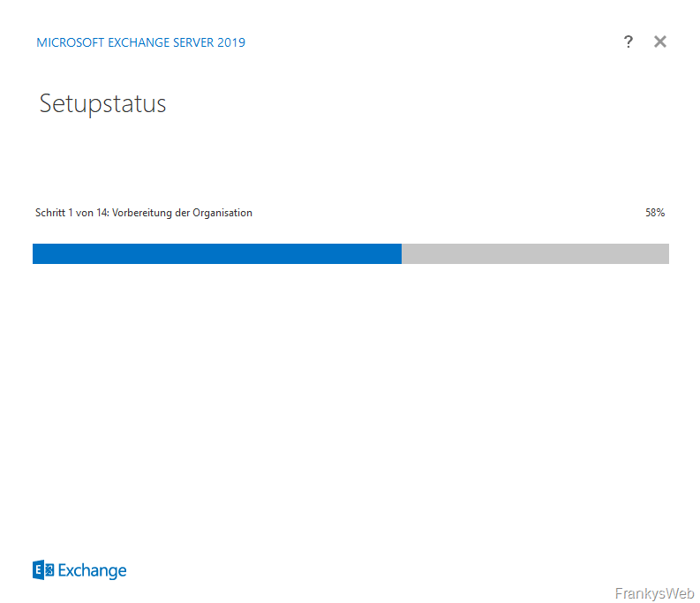
Task: Click the blue Exchange logo icon
Action: [x=44, y=570]
